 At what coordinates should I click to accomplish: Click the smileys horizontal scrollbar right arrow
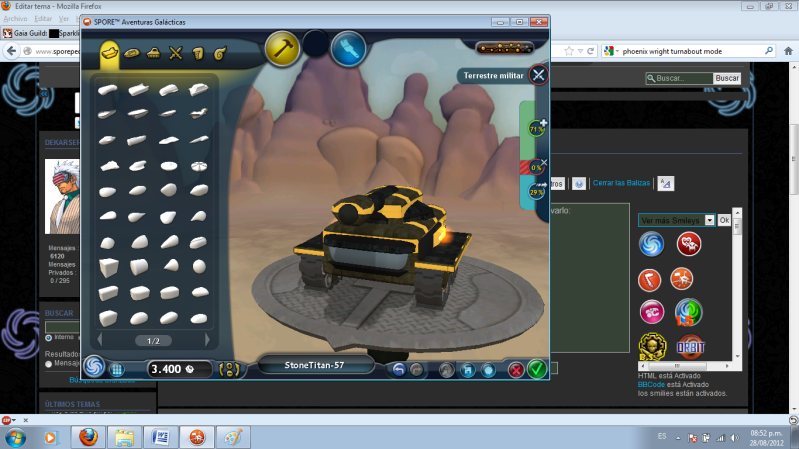(x=727, y=366)
